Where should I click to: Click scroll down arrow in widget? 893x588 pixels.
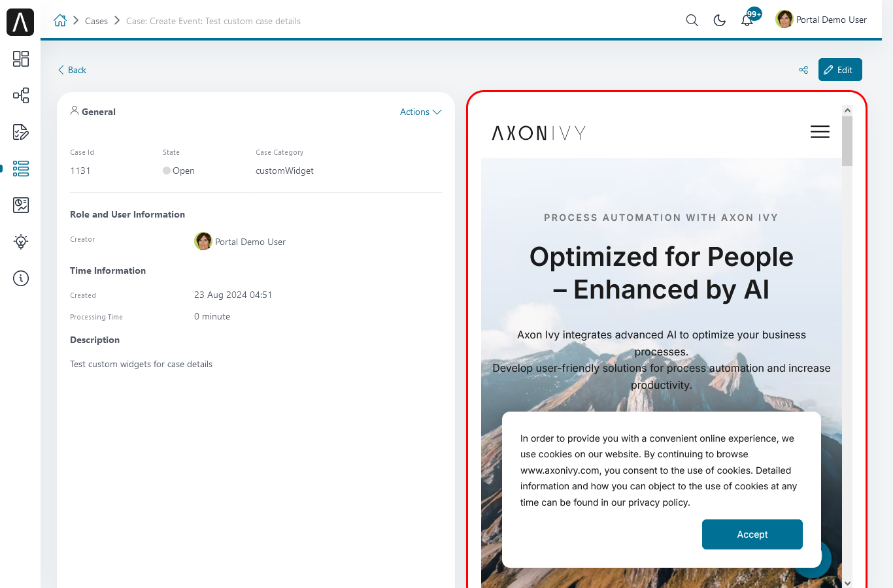point(847,583)
